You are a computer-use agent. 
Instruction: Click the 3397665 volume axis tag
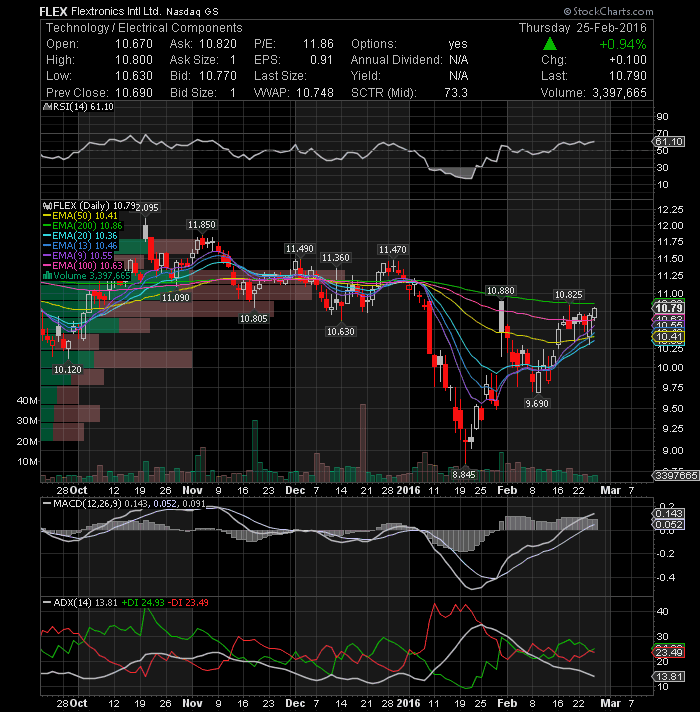[675, 475]
